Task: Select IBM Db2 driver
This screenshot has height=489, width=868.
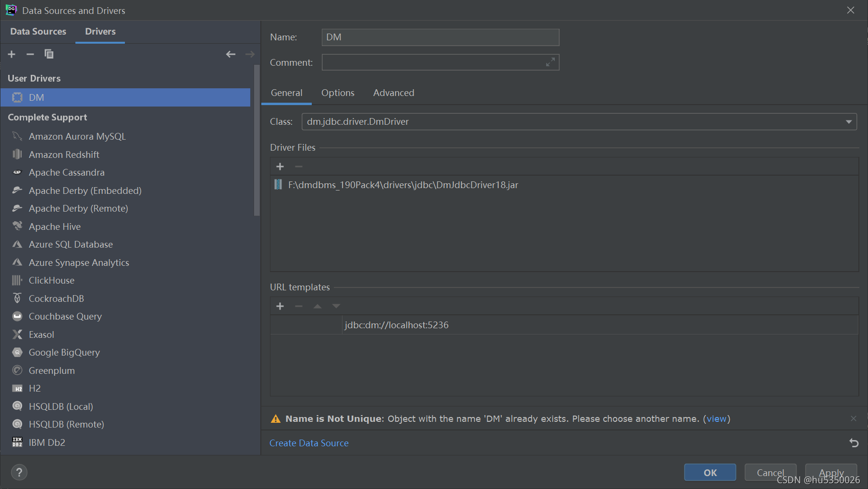Action: pyautogui.click(x=125, y=442)
